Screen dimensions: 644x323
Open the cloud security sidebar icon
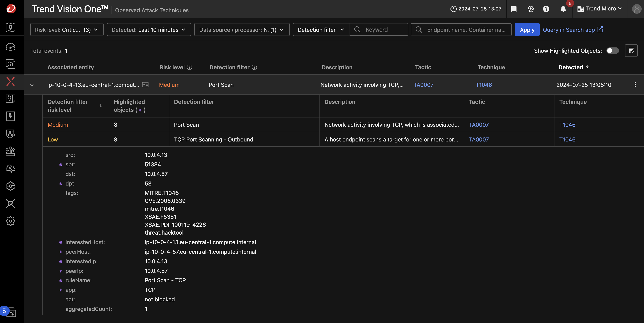click(10, 169)
